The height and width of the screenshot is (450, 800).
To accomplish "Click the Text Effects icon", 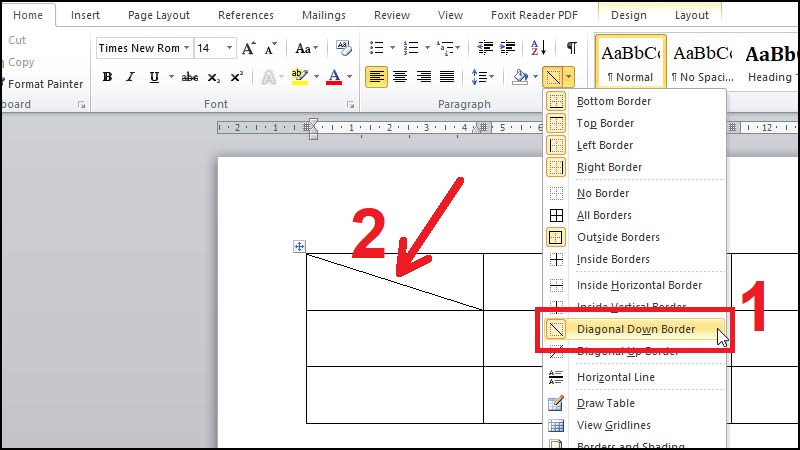I will pos(268,77).
